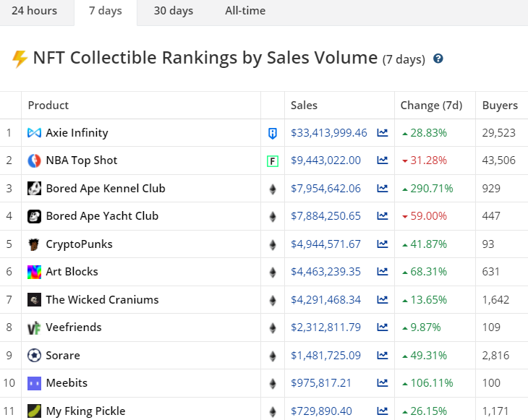Open the NBA Top Shot product link
528x420 pixels.
pos(82,160)
